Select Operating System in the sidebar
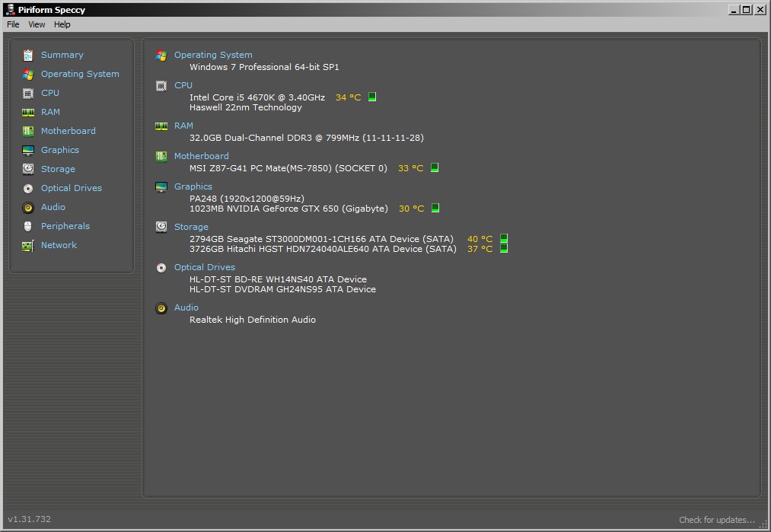771x532 pixels. [x=80, y=74]
